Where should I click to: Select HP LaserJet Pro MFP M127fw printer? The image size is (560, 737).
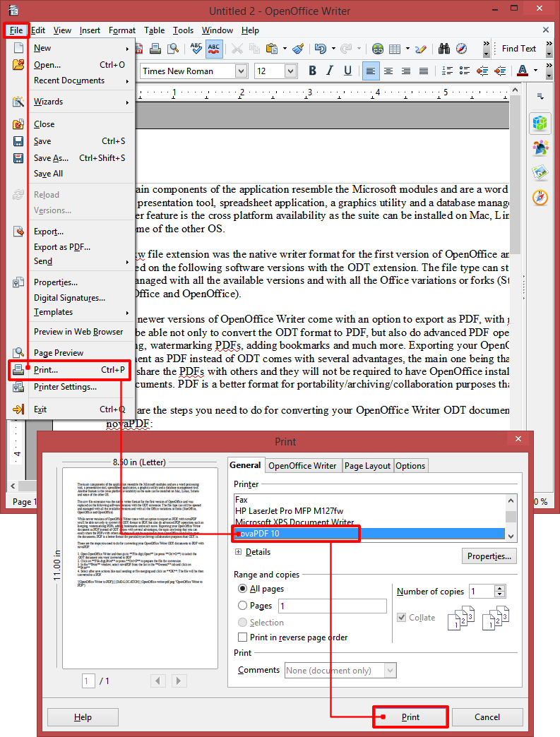[x=369, y=511]
